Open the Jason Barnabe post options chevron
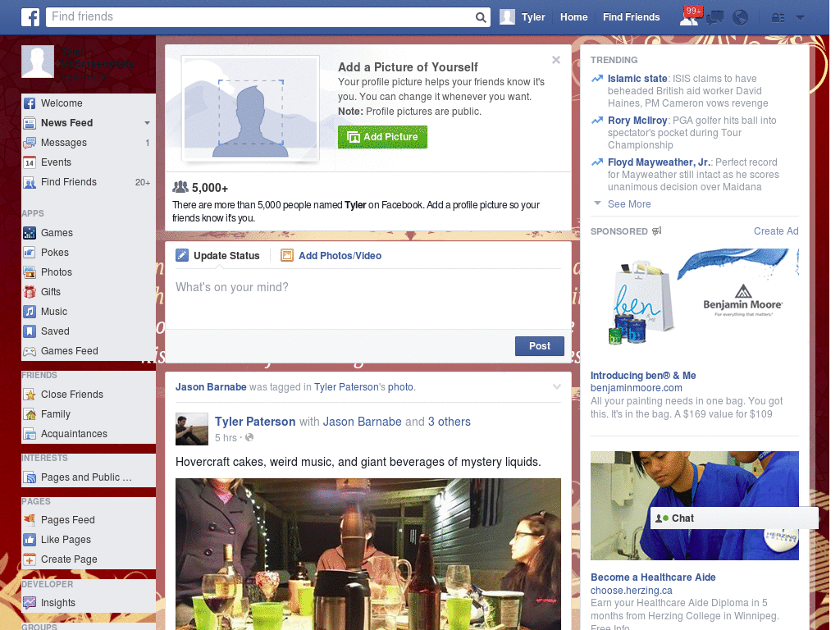 557,387
